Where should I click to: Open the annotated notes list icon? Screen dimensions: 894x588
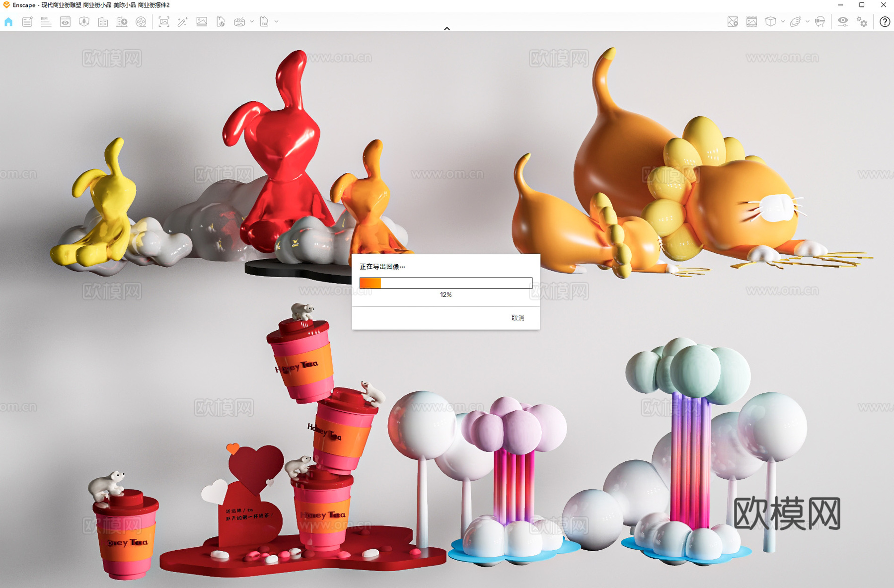coord(27,22)
